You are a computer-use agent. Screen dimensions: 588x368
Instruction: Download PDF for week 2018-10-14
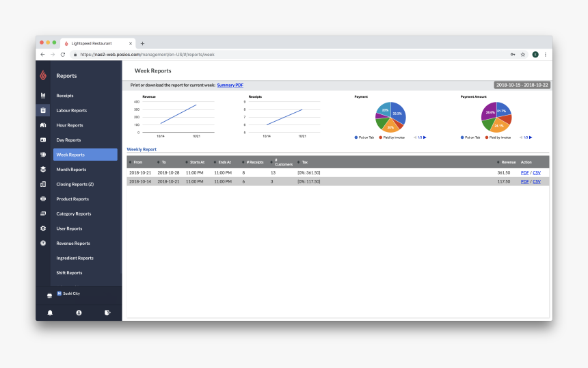coord(524,181)
